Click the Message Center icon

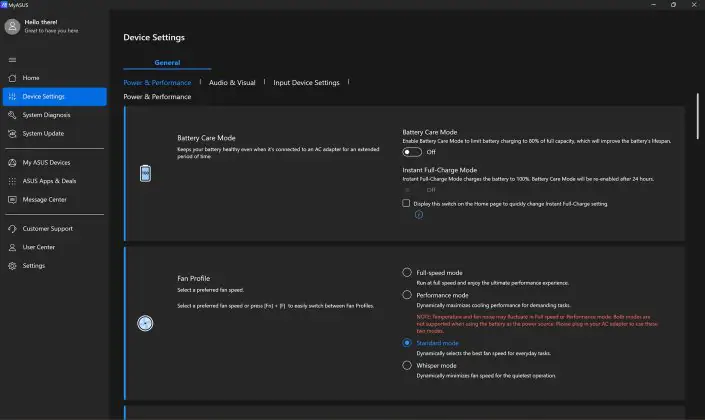coord(12,200)
